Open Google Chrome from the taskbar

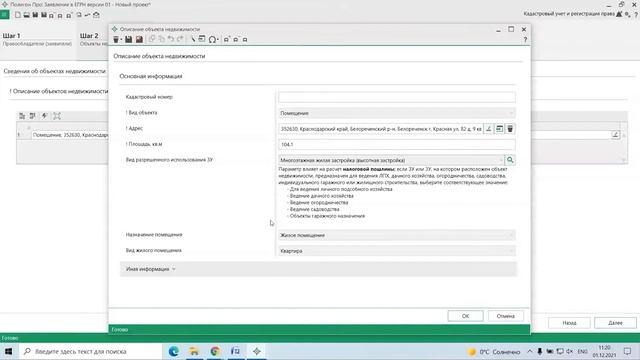(215, 351)
